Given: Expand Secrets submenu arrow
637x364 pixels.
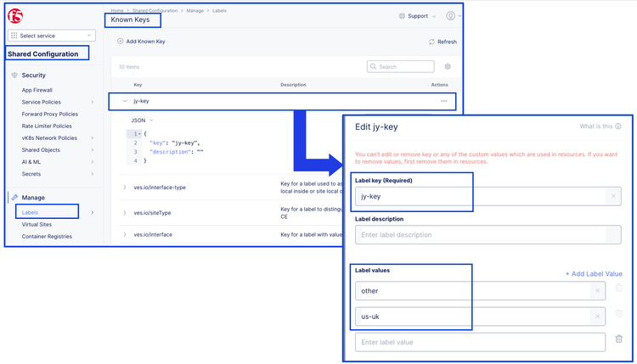Looking at the screenshot, I should point(93,174).
